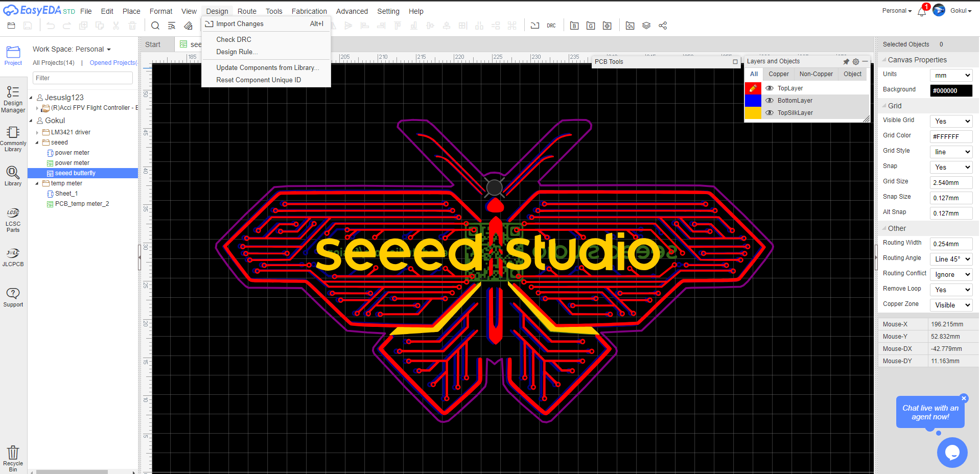Click the share icon in the toolbar

[x=663, y=26]
